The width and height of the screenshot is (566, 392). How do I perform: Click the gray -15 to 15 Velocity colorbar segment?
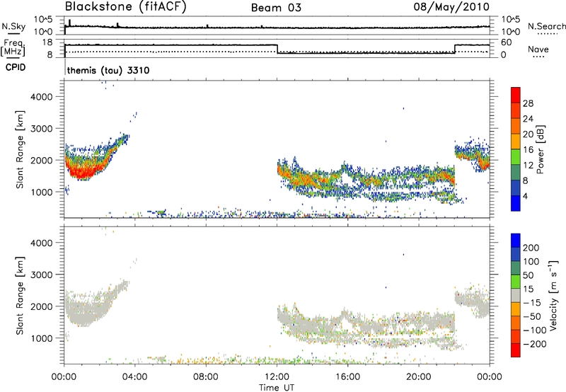pos(516,295)
